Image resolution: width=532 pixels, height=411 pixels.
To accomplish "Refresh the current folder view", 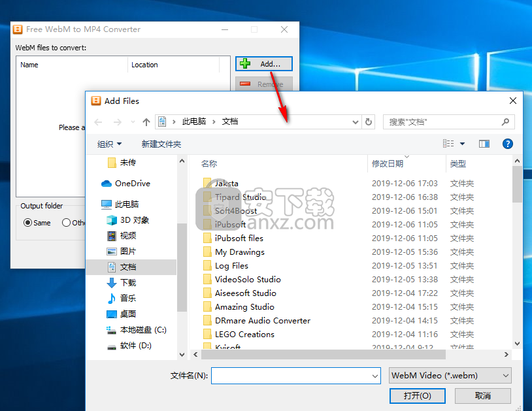I will pyautogui.click(x=369, y=122).
